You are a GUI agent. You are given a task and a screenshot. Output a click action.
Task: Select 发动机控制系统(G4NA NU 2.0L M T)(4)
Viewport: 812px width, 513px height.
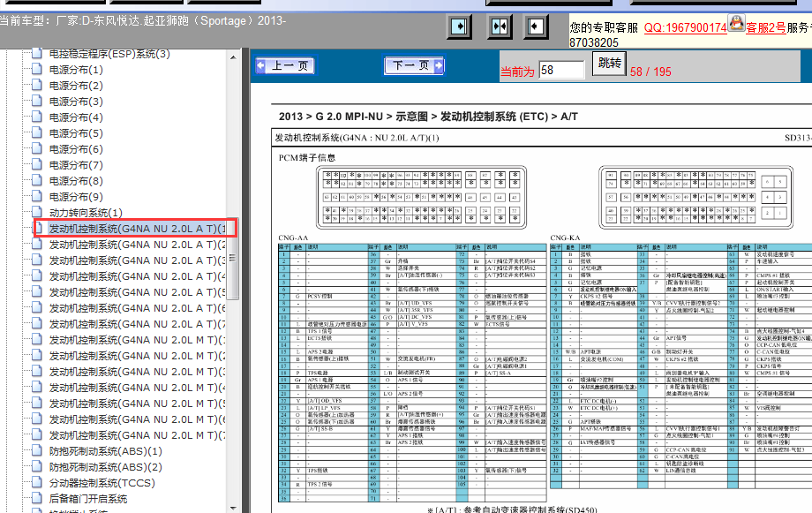137,388
